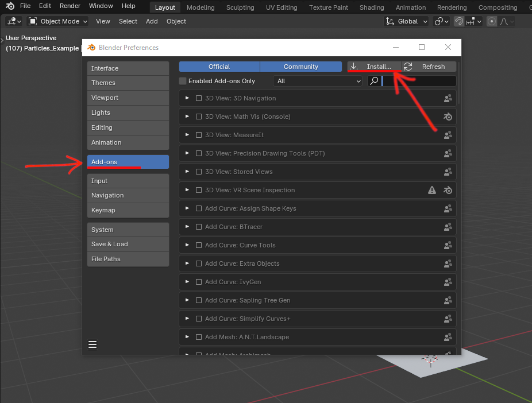Click the Blender logo icon in the menu bar
The height and width of the screenshot is (403, 532).
[10, 6]
